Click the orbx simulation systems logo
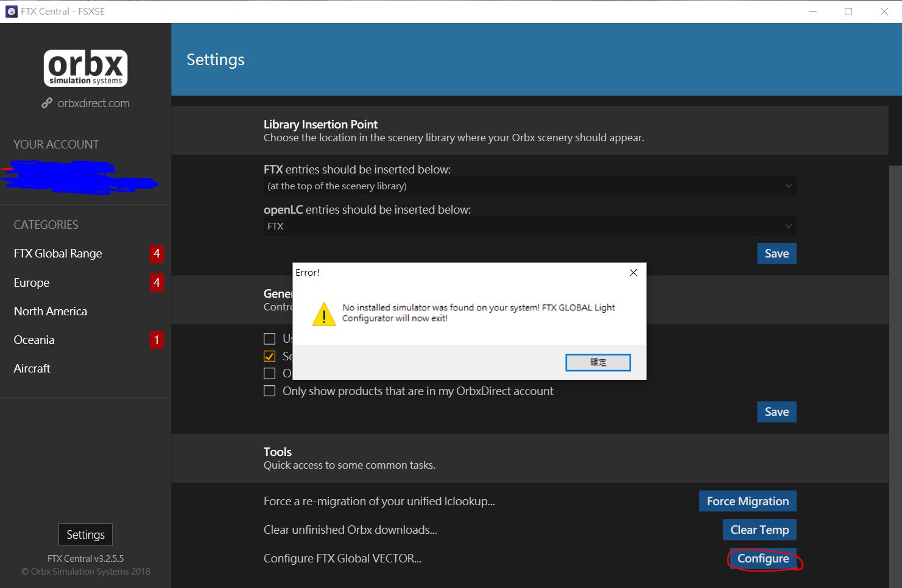Image resolution: width=902 pixels, height=588 pixels. 85,68
